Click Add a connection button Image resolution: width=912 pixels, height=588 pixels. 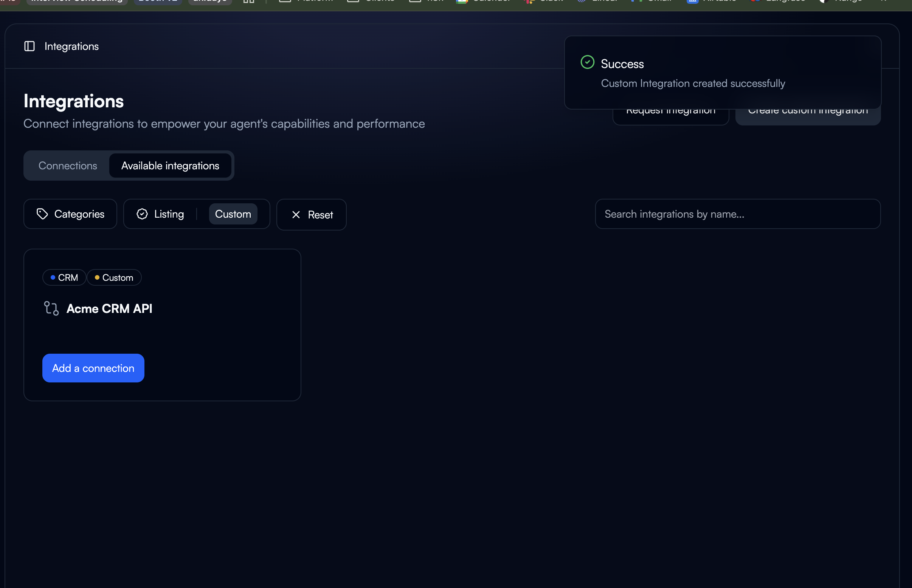93,368
